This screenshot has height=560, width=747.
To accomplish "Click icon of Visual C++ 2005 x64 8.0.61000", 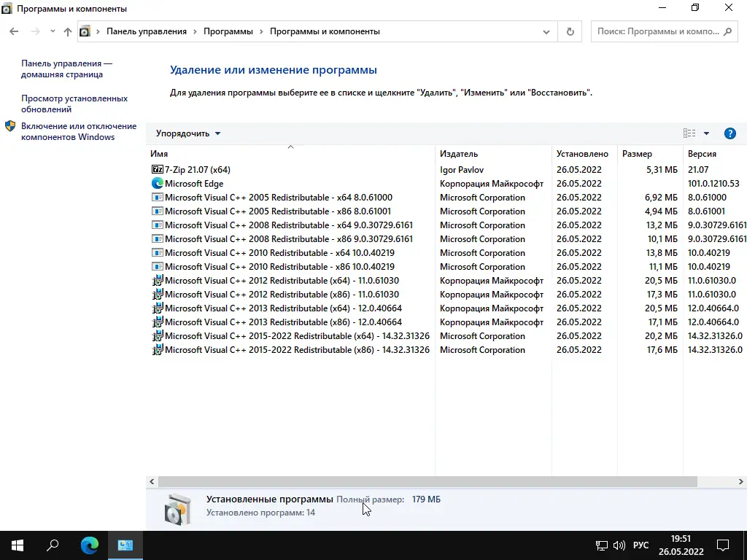I will (x=158, y=197).
